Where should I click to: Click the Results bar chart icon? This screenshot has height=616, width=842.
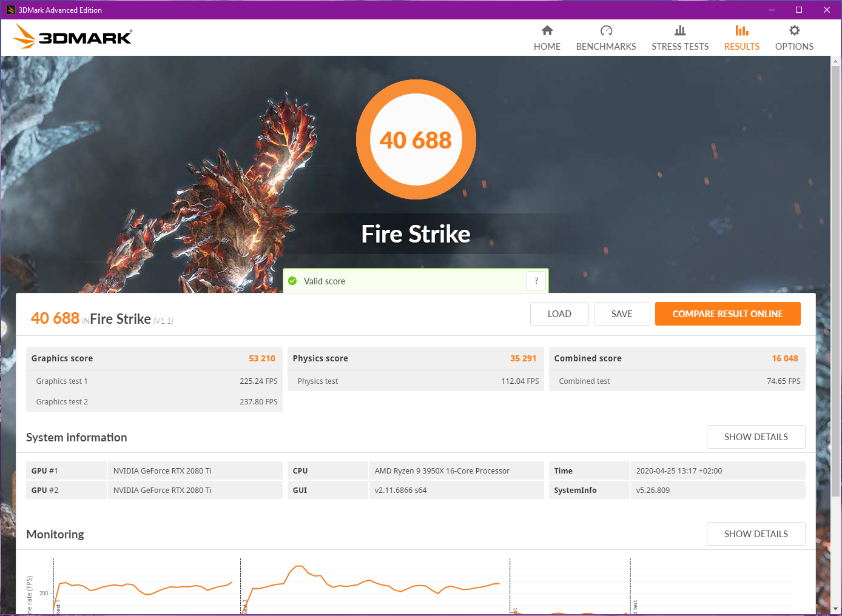[742, 30]
